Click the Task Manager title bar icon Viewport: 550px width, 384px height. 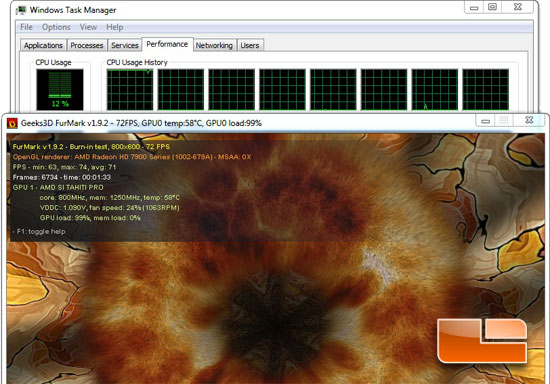click(21, 10)
